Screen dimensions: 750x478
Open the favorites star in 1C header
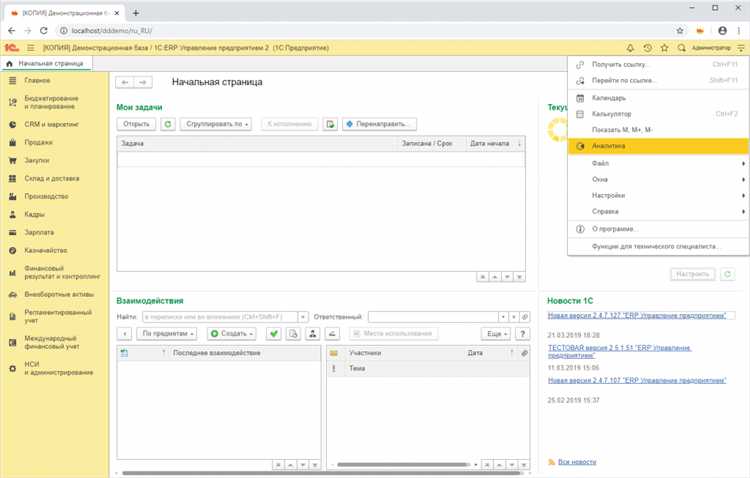[664, 48]
